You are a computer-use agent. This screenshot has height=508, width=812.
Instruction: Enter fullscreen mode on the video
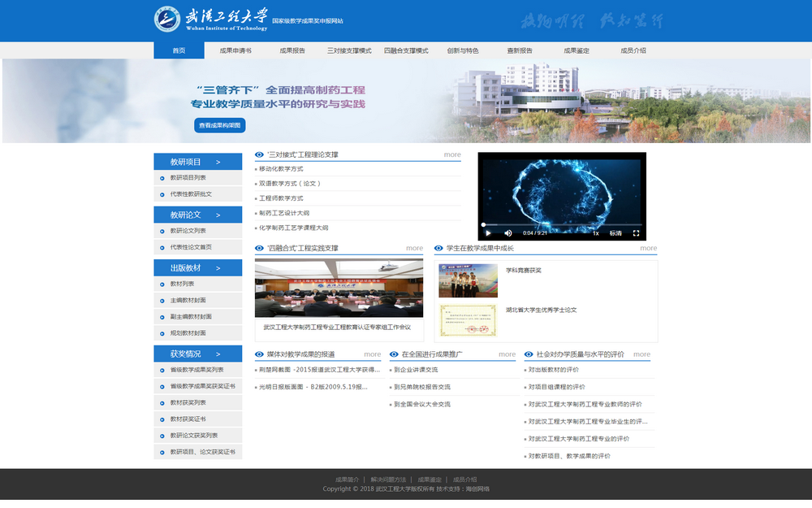point(636,233)
